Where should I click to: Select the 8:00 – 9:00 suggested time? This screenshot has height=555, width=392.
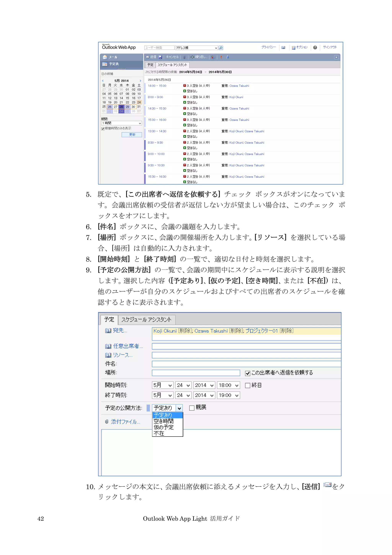click(155, 97)
